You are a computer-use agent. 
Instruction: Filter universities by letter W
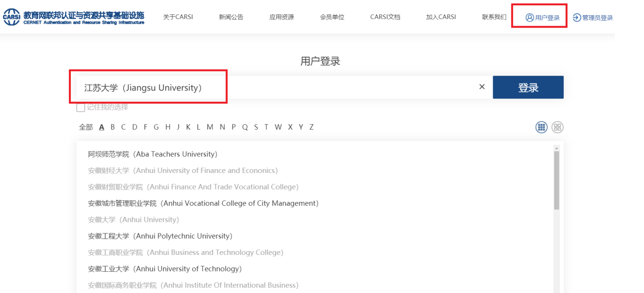pos(278,127)
